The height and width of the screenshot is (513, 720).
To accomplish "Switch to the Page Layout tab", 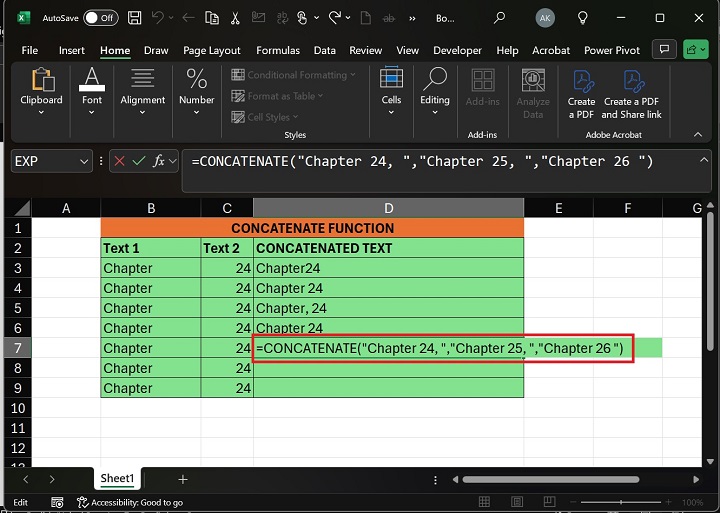I will click(211, 50).
